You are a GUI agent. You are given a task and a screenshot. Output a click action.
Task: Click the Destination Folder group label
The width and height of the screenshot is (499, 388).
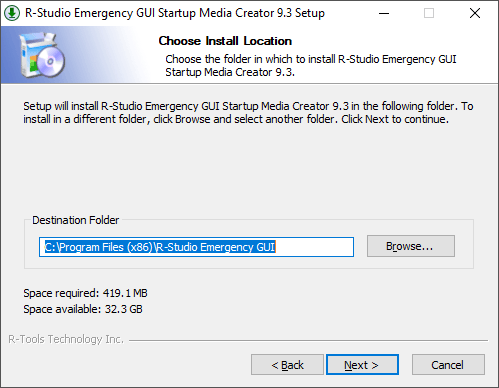[x=75, y=220]
